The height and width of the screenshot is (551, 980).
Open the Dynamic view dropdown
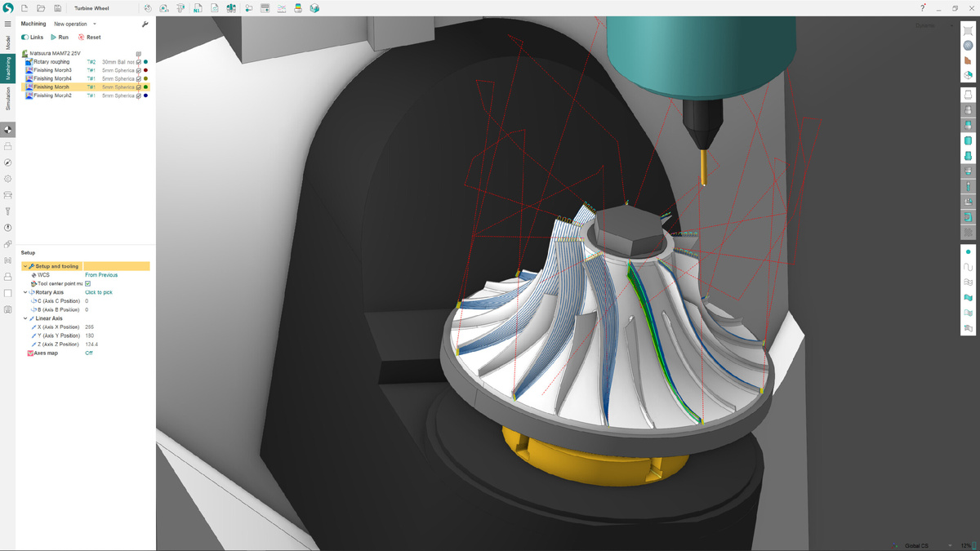click(x=932, y=25)
